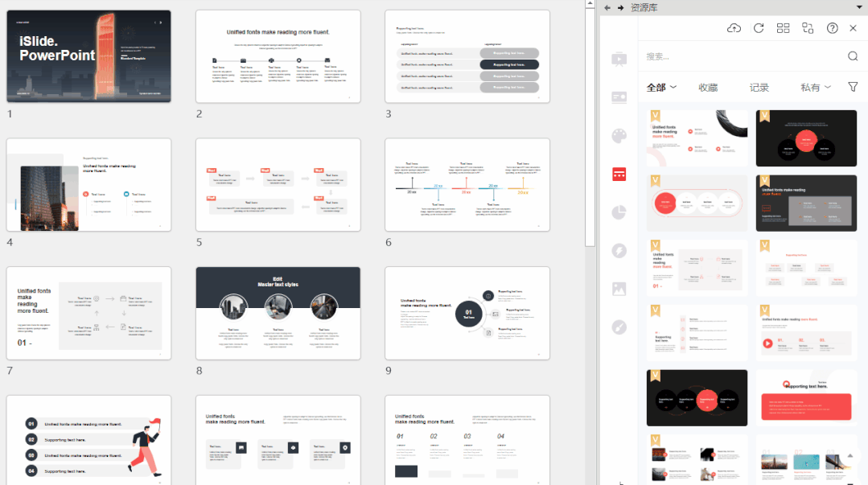The image size is (868, 485).
Task: Select slide 11 with three icon cards
Action: pyautogui.click(x=278, y=440)
